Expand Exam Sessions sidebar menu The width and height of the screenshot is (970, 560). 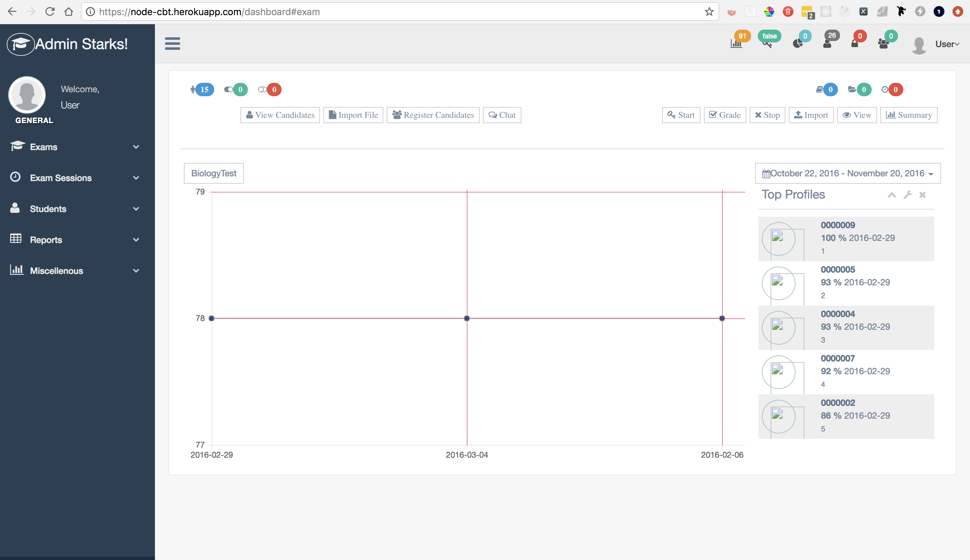click(x=75, y=178)
